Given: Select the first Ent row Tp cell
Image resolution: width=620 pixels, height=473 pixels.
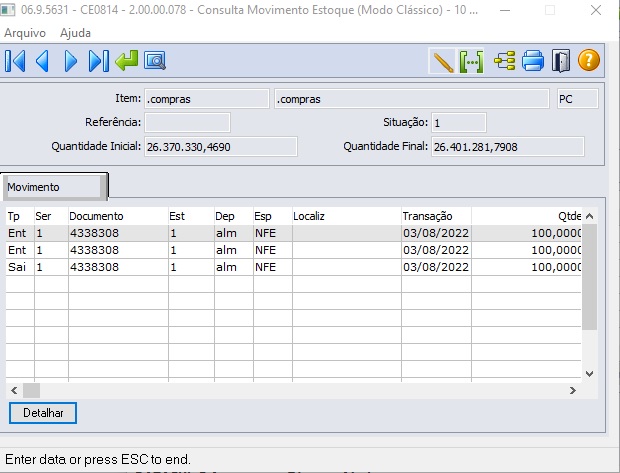Looking at the screenshot, I should pyautogui.click(x=20, y=233).
